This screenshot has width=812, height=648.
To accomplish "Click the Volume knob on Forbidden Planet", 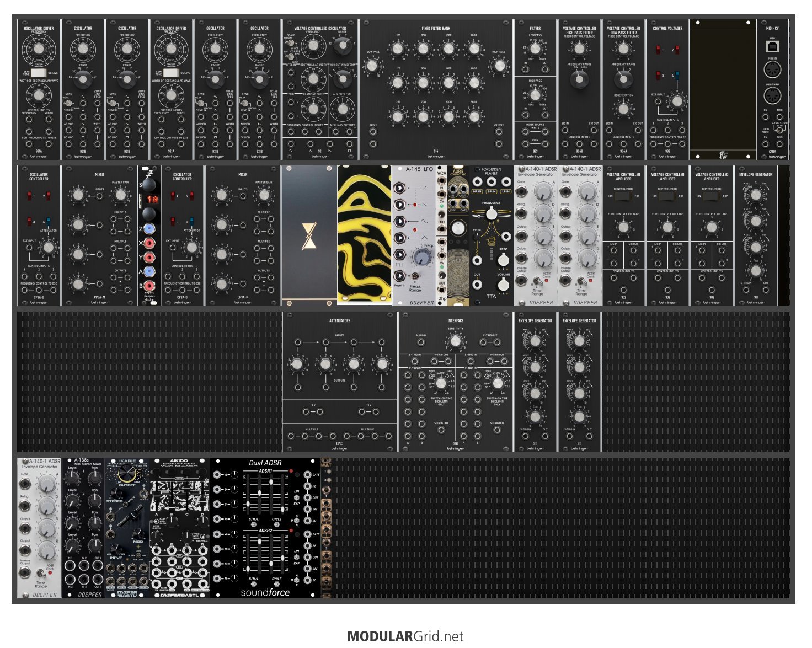I will click(503, 285).
